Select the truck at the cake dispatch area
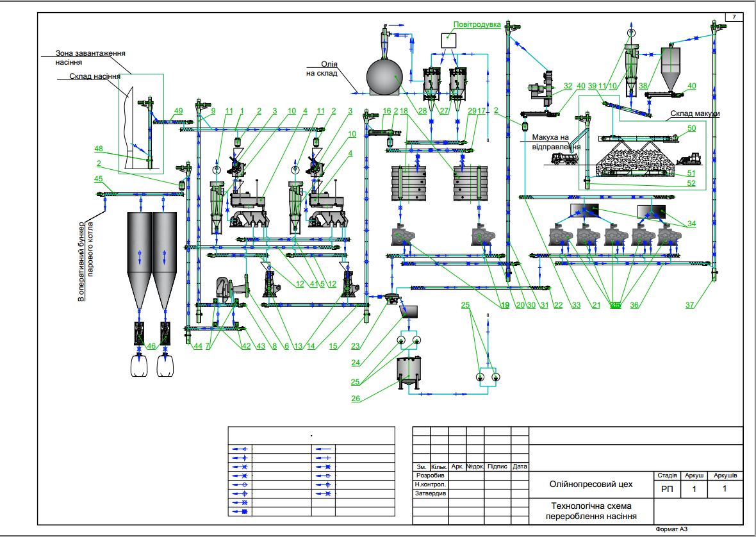756x537 pixels. (x=564, y=158)
